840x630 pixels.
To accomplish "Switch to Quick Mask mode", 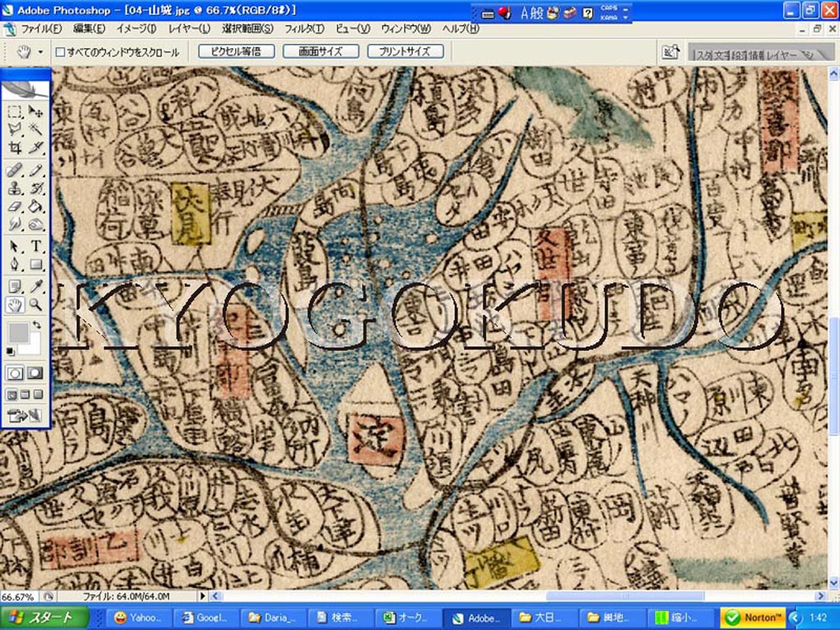I will (35, 373).
